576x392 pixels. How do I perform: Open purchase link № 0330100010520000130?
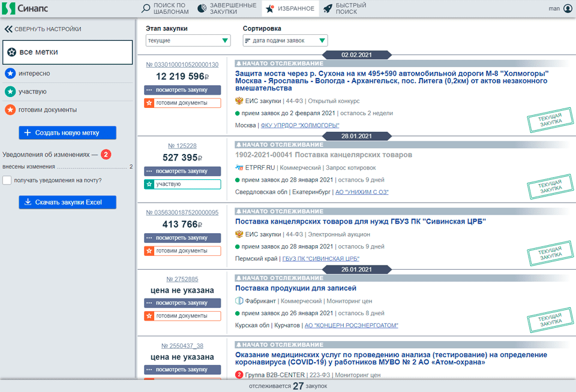click(182, 65)
